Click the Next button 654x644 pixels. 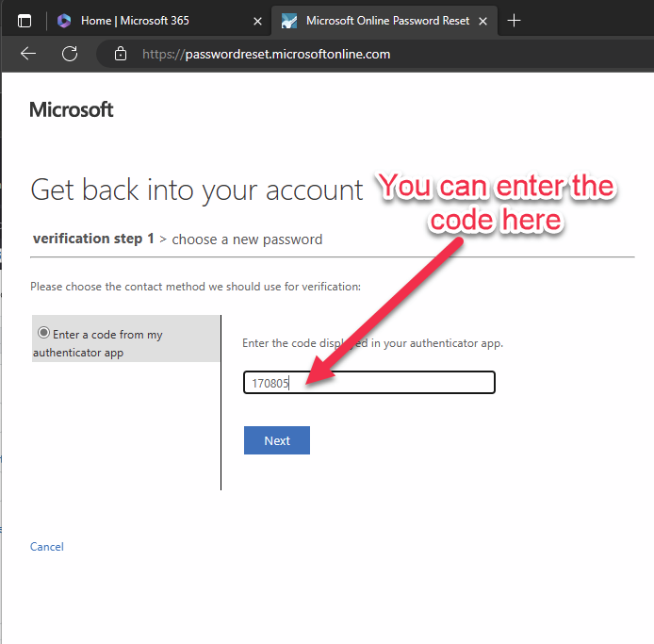tap(277, 440)
